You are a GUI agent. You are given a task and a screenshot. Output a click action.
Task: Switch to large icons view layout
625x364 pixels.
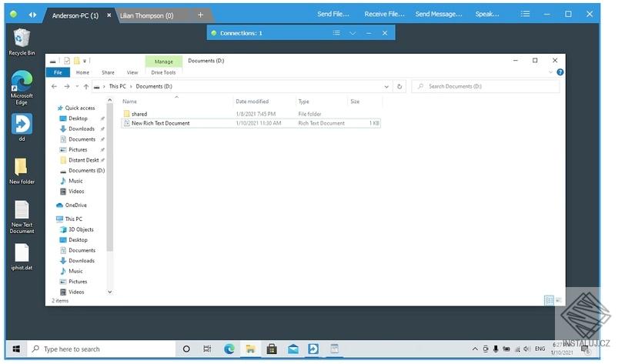tap(559, 300)
